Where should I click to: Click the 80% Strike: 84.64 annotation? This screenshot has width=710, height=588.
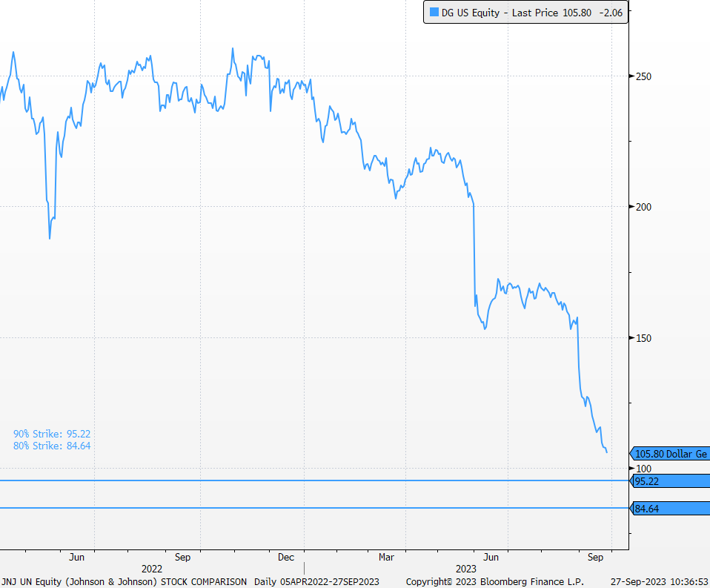click(52, 446)
